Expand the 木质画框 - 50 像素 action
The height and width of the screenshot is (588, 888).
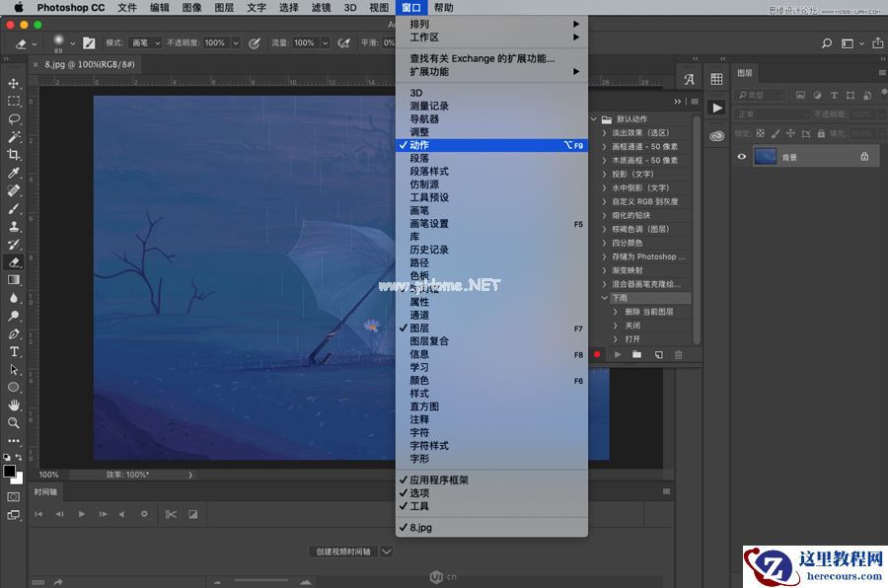point(604,160)
